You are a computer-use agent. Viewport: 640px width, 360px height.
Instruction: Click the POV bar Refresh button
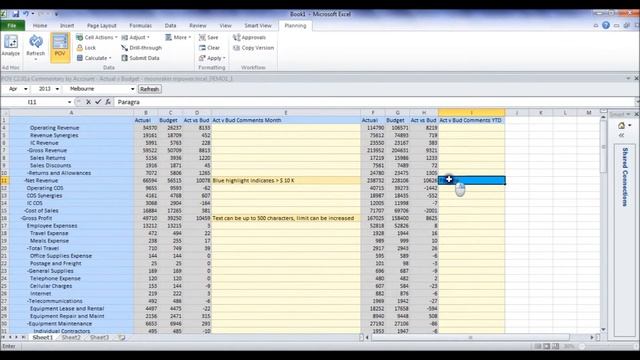(149, 89)
